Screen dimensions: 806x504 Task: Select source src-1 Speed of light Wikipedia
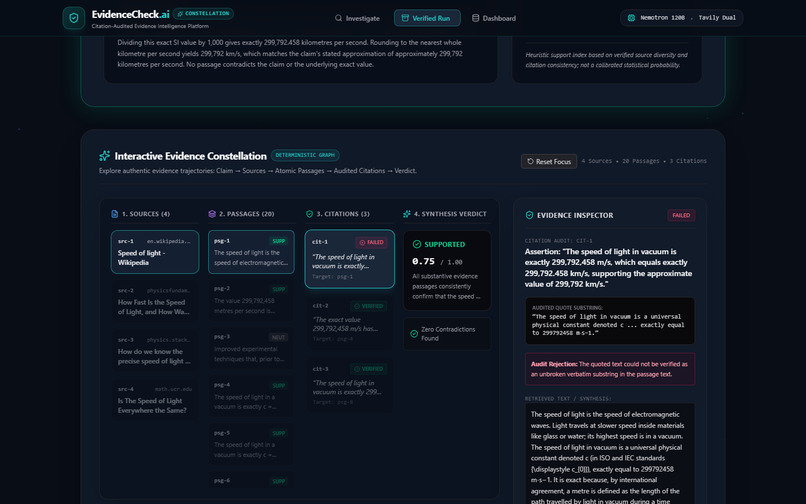coord(155,252)
